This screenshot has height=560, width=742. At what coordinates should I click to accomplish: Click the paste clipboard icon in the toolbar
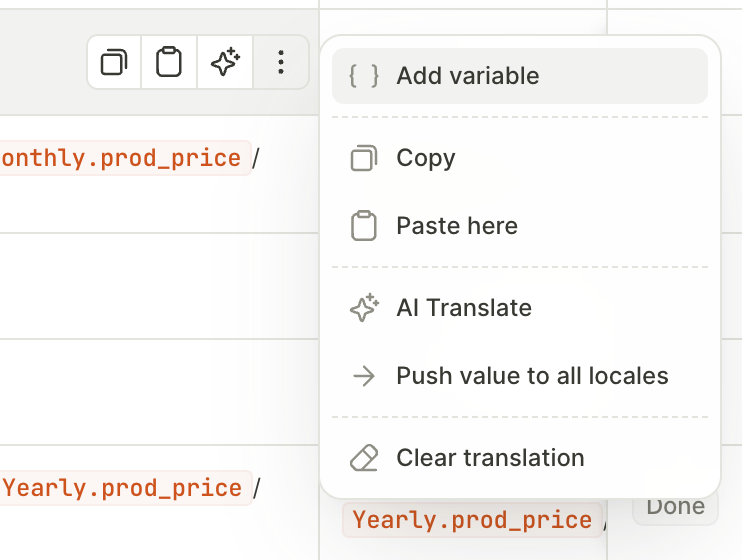point(169,62)
